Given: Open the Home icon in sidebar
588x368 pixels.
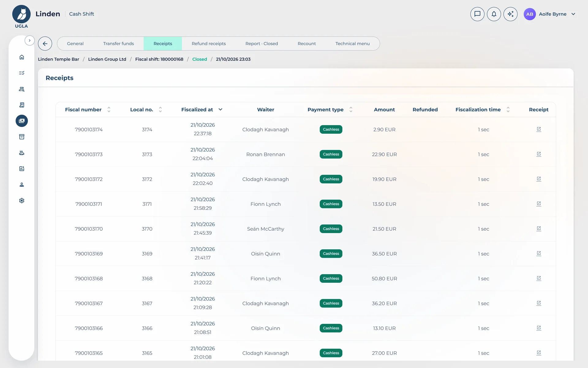Looking at the screenshot, I should point(22,57).
